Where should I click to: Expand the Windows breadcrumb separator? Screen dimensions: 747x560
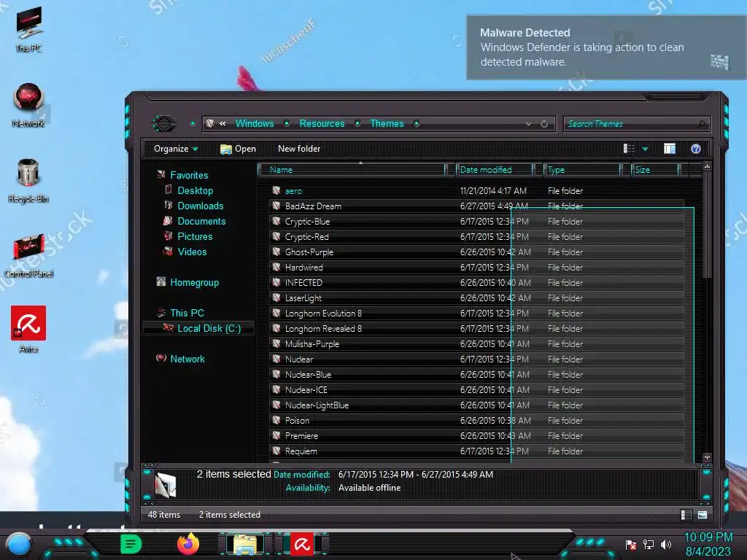pos(287,123)
